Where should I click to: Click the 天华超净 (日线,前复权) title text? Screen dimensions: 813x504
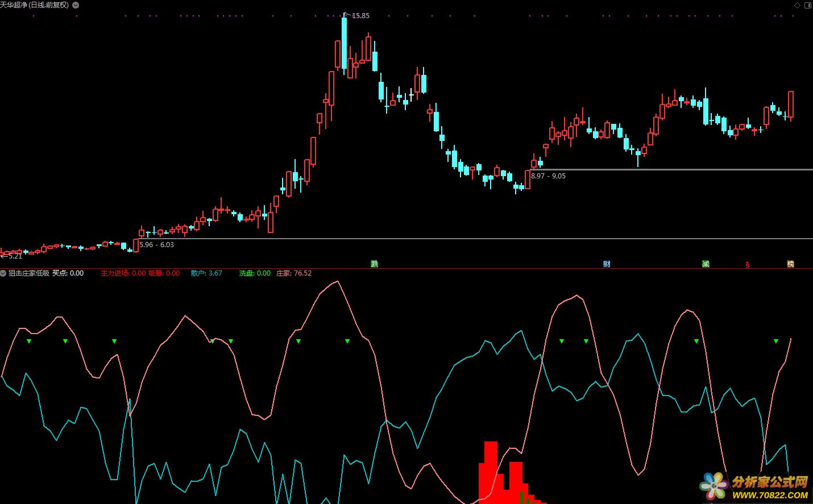34,5
